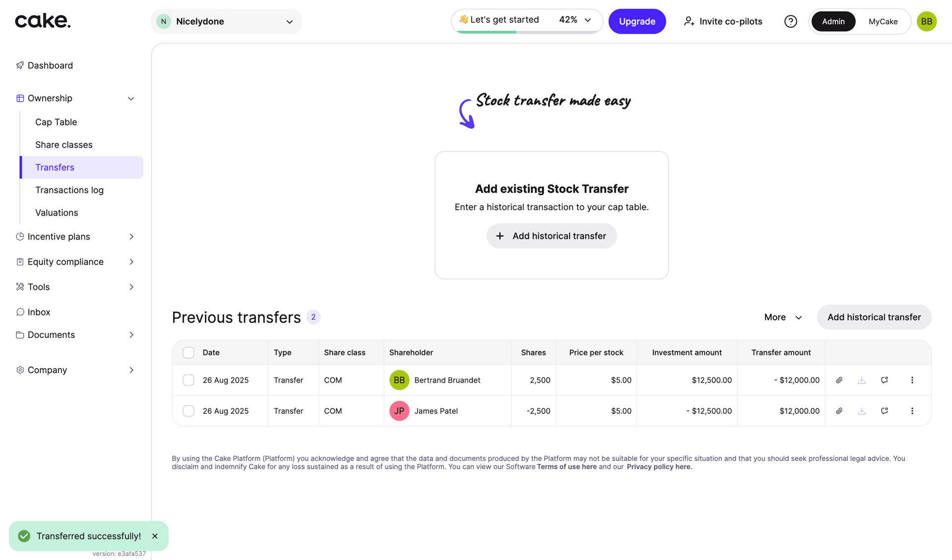
Task: Open three-dot menu for Bertrand Bruandet transfer
Action: point(912,380)
